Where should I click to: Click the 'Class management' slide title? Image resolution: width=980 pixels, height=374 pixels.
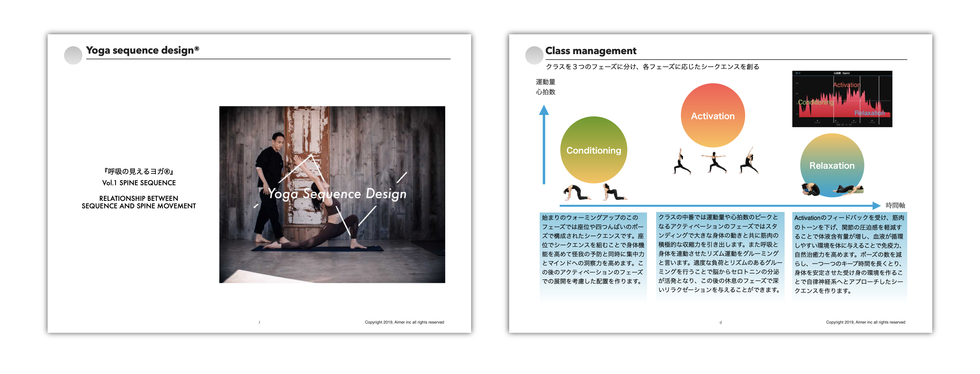point(591,51)
